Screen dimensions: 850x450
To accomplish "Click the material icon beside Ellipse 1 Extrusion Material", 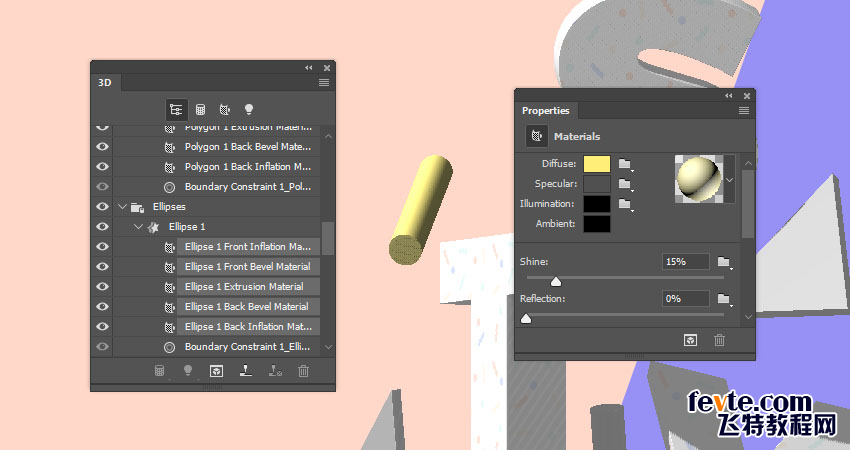I will click(x=170, y=287).
